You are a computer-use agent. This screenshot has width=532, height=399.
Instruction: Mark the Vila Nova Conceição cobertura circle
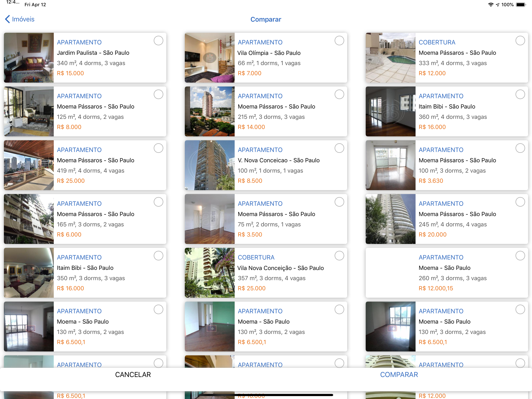[x=339, y=256]
